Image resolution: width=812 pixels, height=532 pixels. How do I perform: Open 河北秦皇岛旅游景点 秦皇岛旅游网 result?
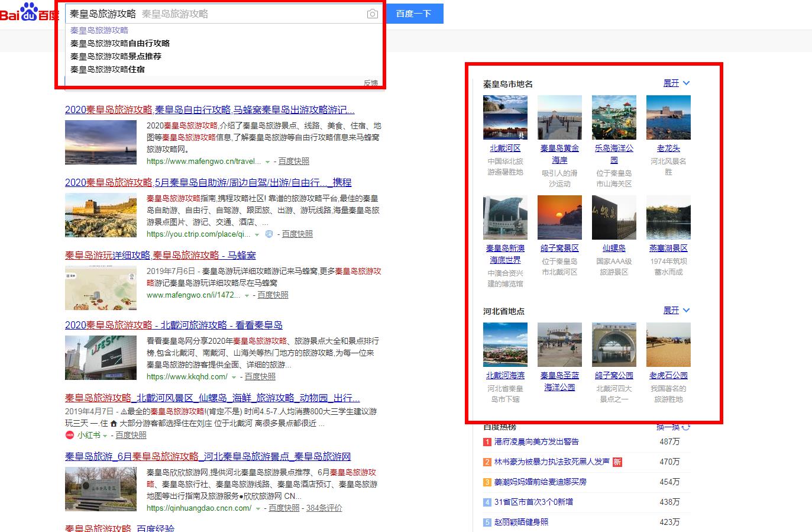[x=208, y=456]
